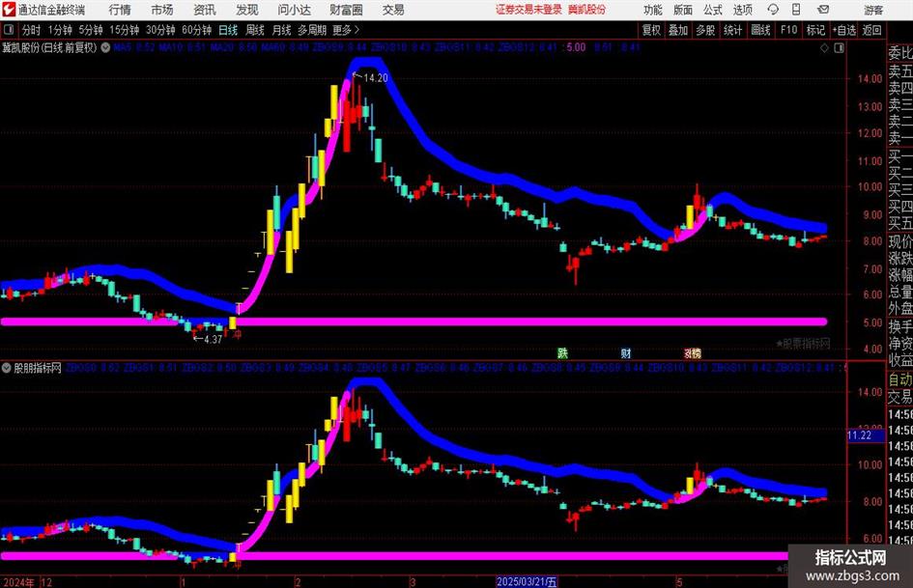Click the 叠加 overlay button
Image resolution: width=913 pixels, height=588 pixels.
pos(678,30)
